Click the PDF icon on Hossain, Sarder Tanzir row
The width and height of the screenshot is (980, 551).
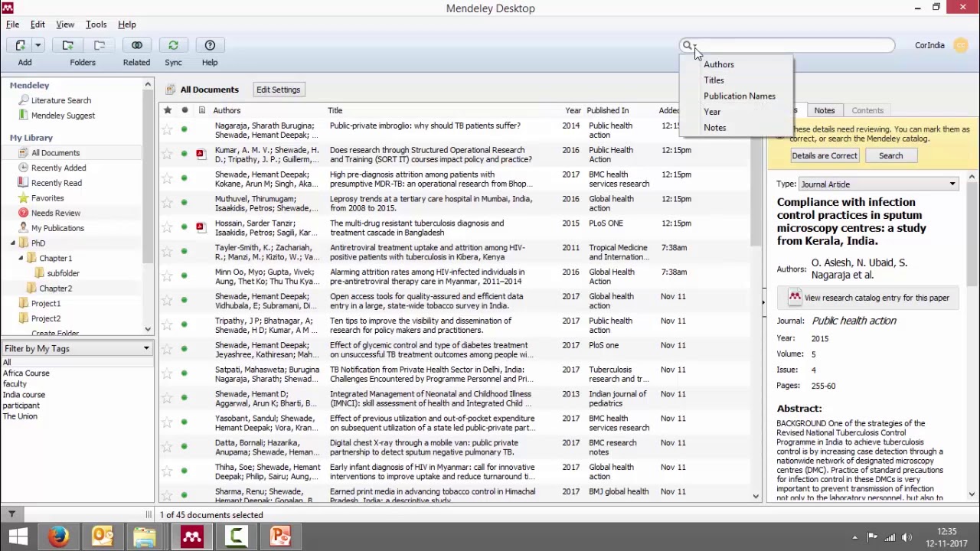coord(200,227)
